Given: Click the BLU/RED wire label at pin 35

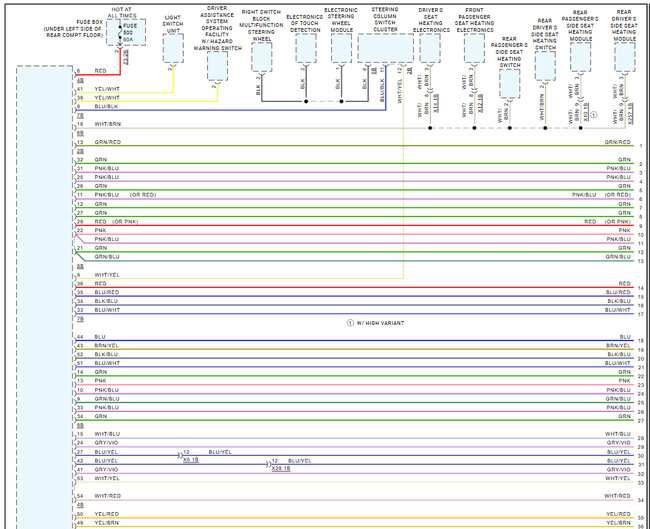Looking at the screenshot, I should 107,292.
